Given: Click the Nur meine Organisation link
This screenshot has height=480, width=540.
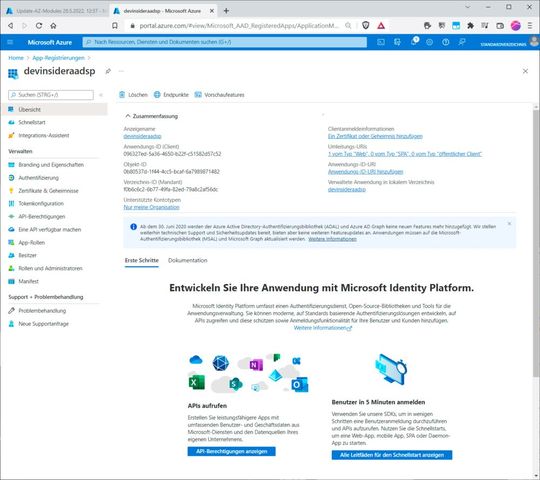Looking at the screenshot, I should pos(152,207).
